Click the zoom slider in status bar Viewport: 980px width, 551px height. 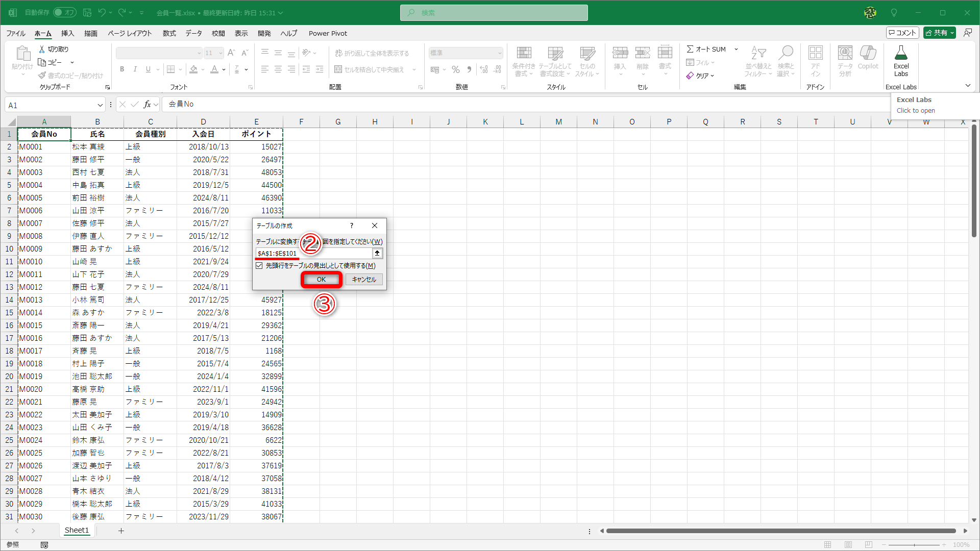(914, 545)
